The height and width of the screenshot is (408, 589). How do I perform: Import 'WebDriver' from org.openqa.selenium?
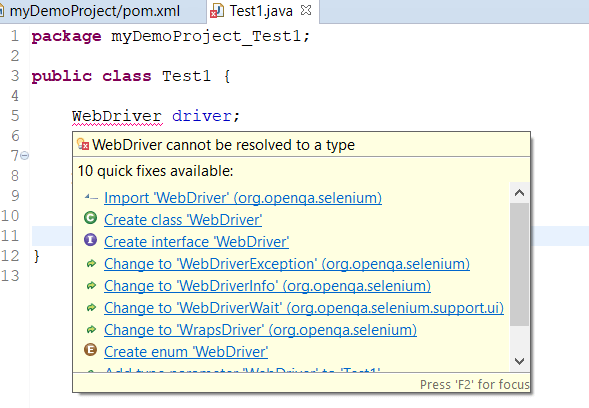pyautogui.click(x=243, y=198)
